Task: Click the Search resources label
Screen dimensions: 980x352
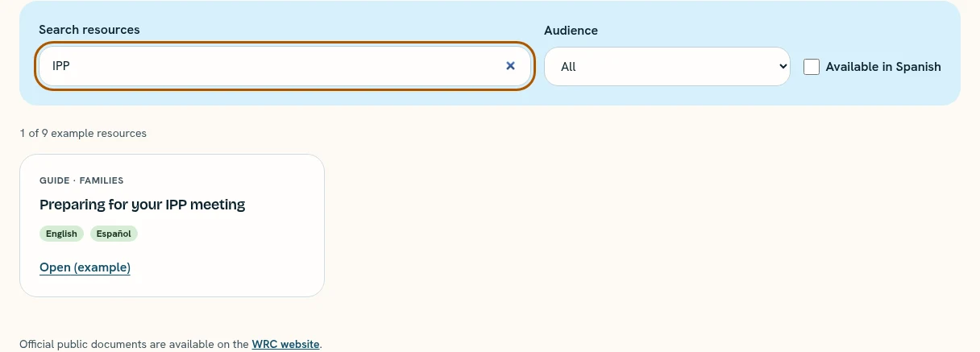Action: point(89,30)
